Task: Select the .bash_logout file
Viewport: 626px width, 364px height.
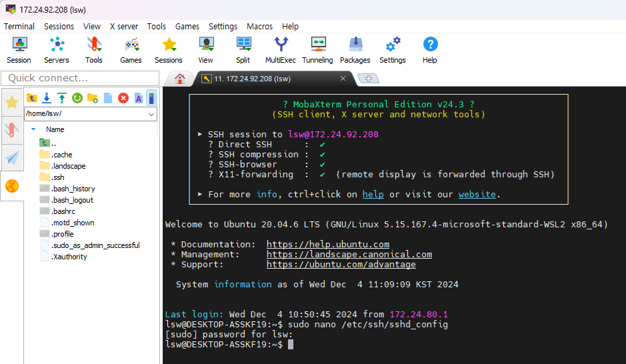Action: click(66, 200)
